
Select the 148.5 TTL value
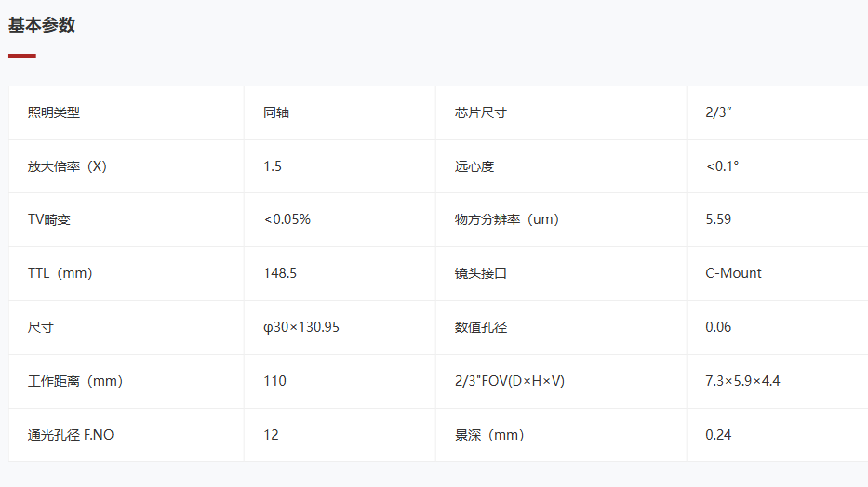pos(280,273)
